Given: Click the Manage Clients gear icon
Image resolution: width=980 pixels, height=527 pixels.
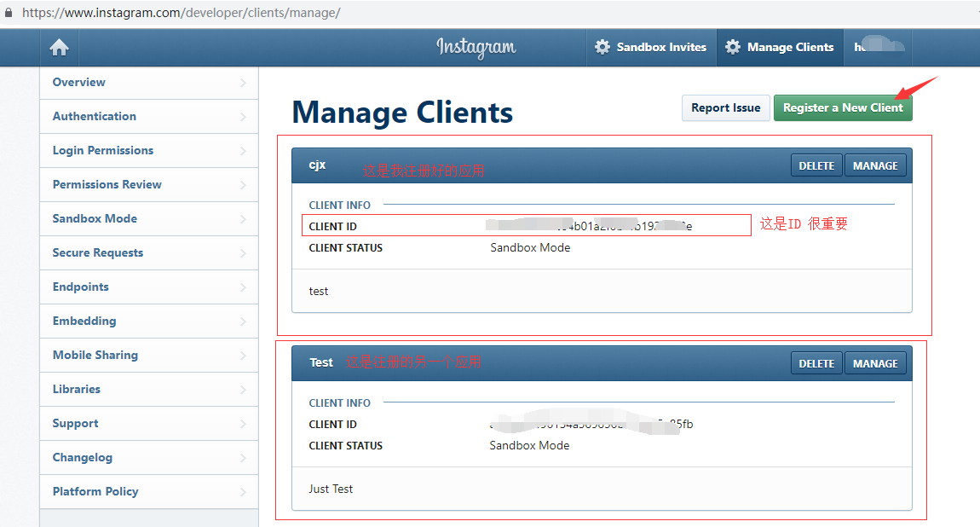Looking at the screenshot, I should coord(733,47).
